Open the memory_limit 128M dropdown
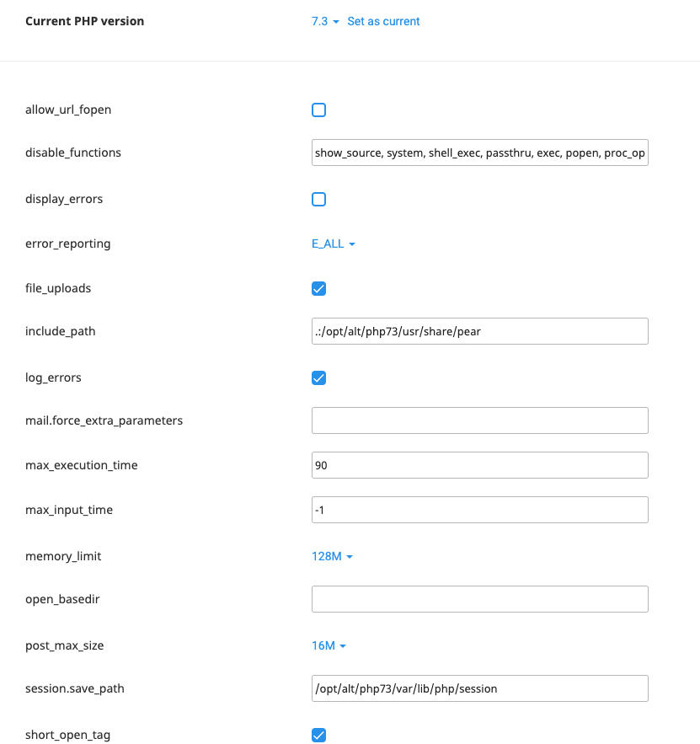700x744 pixels. 332,556
